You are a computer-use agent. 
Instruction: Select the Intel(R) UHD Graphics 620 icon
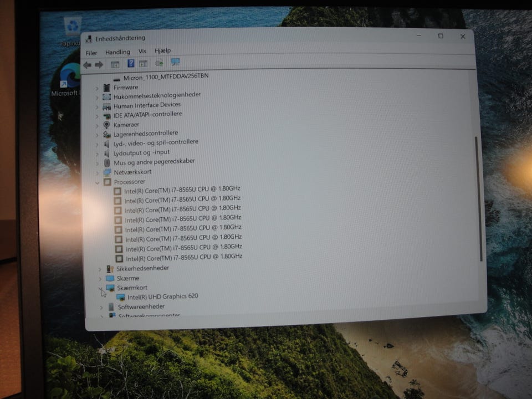(120, 297)
